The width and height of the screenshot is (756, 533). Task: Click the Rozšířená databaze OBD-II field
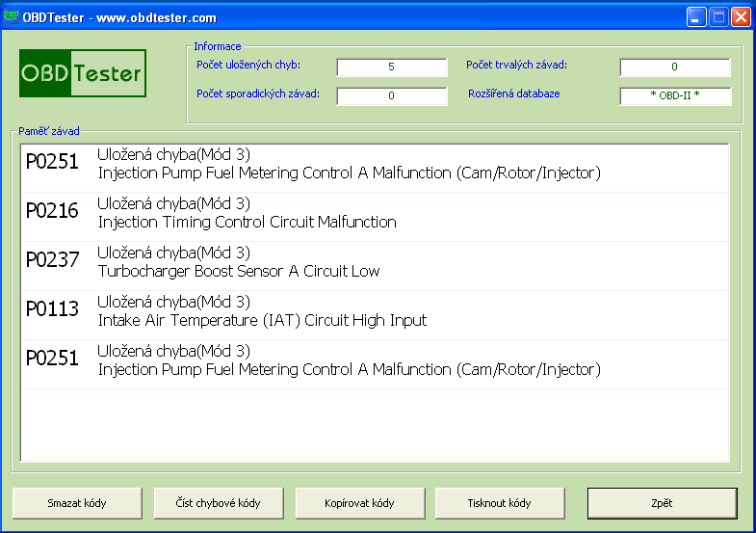click(674, 96)
